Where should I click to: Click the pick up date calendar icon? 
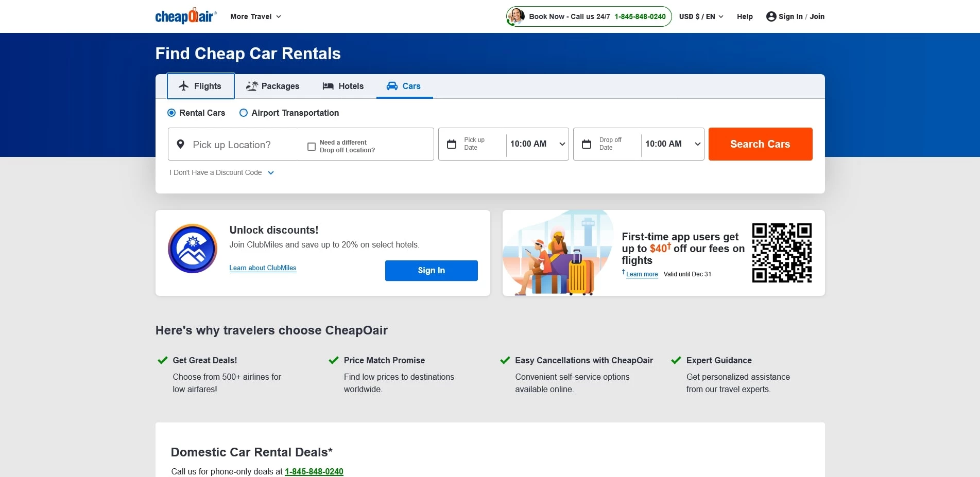(x=452, y=144)
